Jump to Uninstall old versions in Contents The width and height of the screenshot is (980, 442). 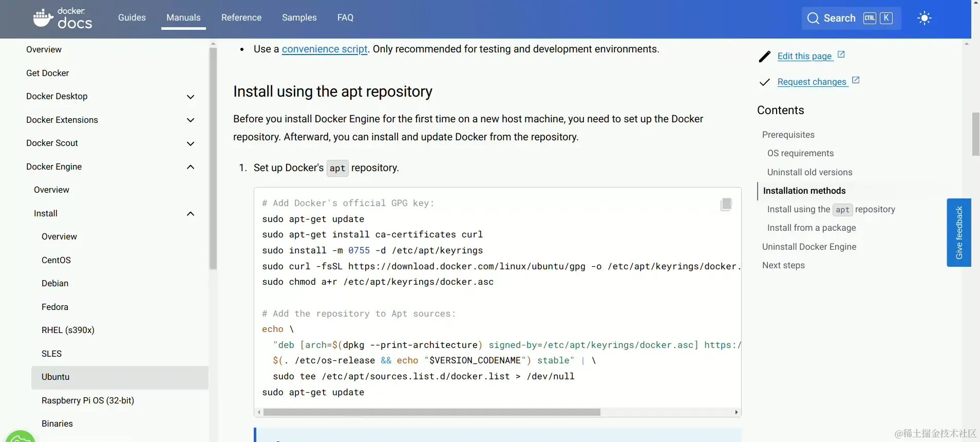810,172
